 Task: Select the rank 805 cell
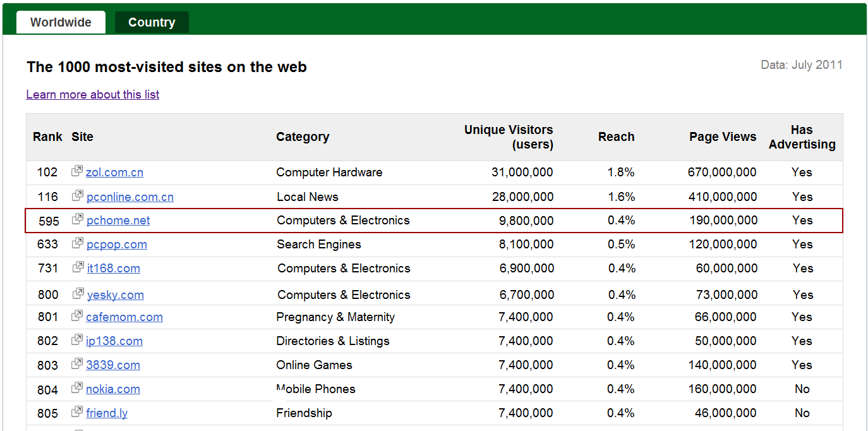click(x=47, y=414)
